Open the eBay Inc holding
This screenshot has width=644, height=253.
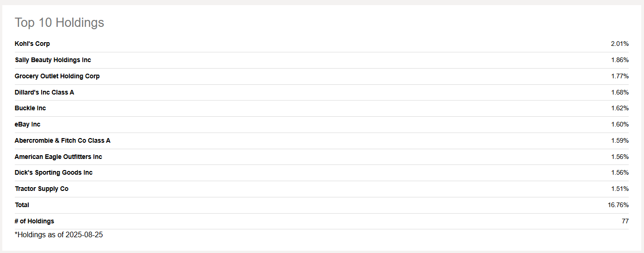tap(27, 124)
